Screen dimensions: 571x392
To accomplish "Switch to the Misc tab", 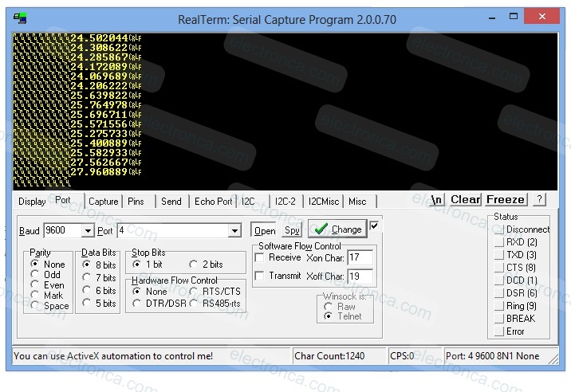I will [x=357, y=202].
